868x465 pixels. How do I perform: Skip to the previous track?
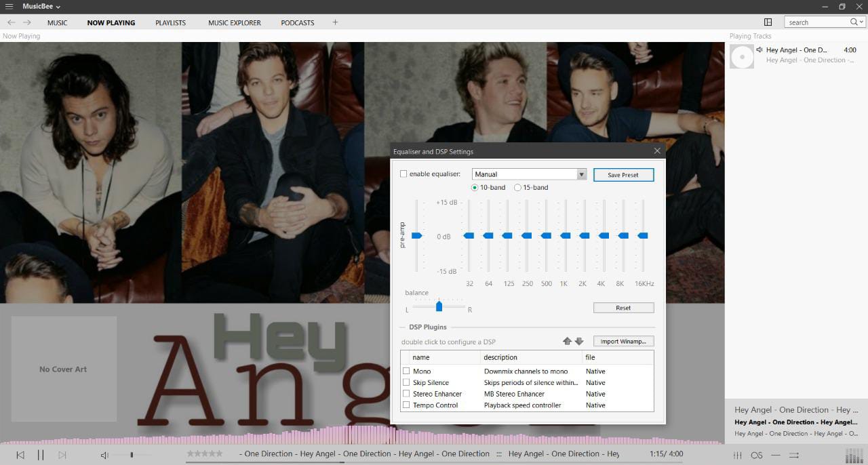[x=20, y=455]
